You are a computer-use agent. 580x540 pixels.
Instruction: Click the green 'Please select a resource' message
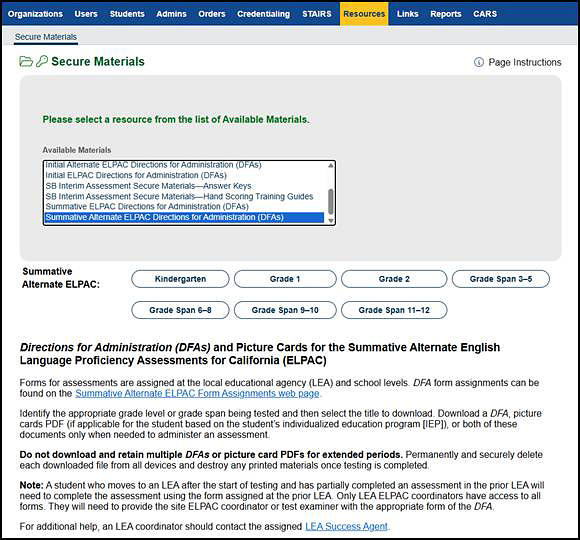(176, 119)
